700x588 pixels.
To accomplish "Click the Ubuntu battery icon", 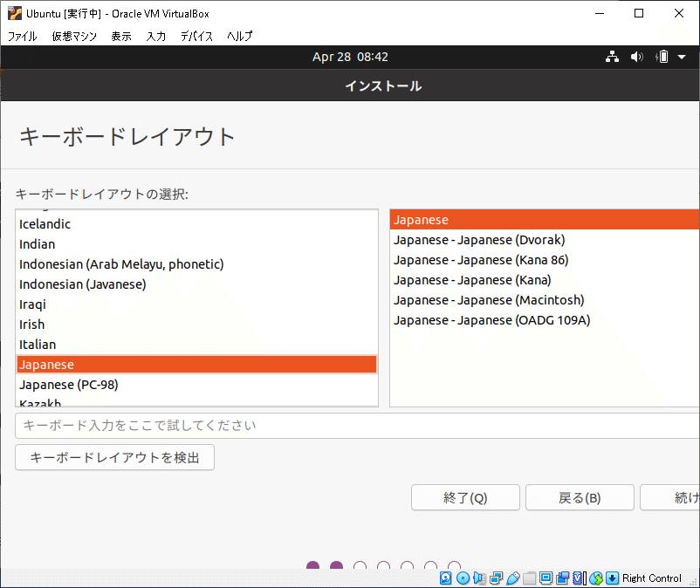I will click(x=662, y=57).
